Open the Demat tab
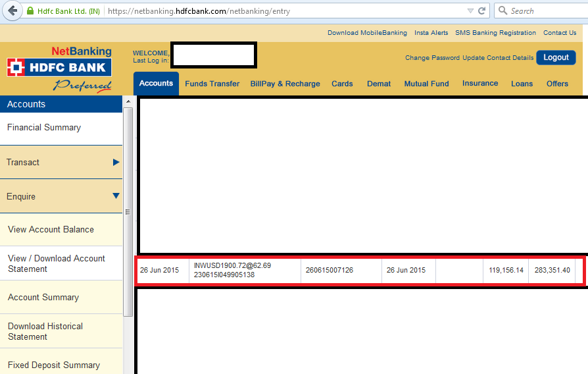The width and height of the screenshot is (588, 374). 379,84
